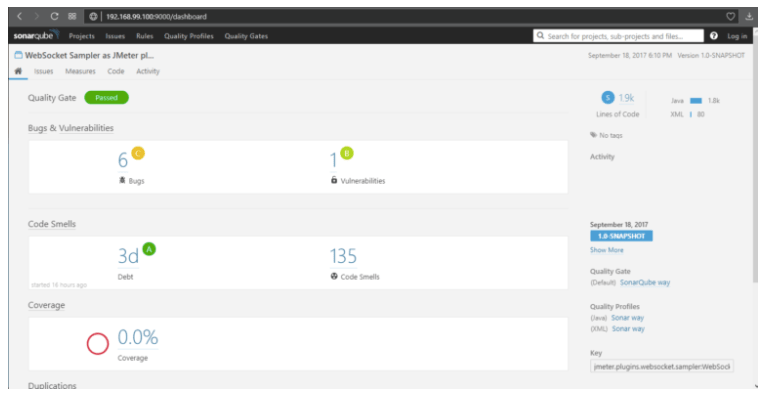Open the XML Sonar way profile link

tap(628, 329)
